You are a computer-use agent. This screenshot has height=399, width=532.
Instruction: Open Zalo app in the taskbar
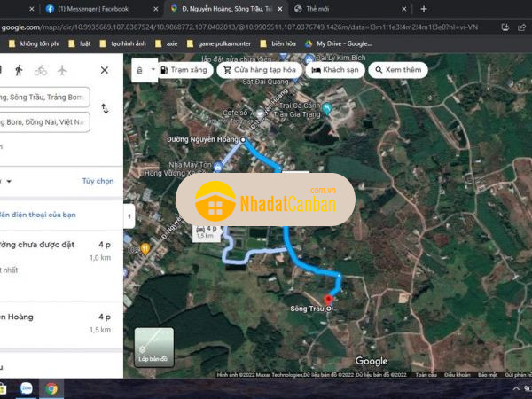(27, 388)
